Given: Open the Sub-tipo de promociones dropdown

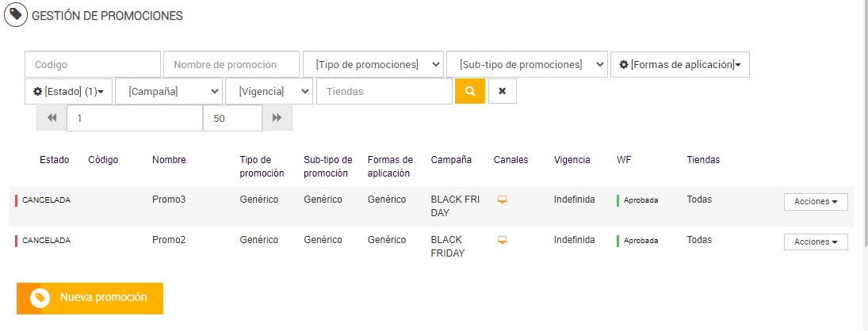Looking at the screenshot, I should click(x=527, y=64).
